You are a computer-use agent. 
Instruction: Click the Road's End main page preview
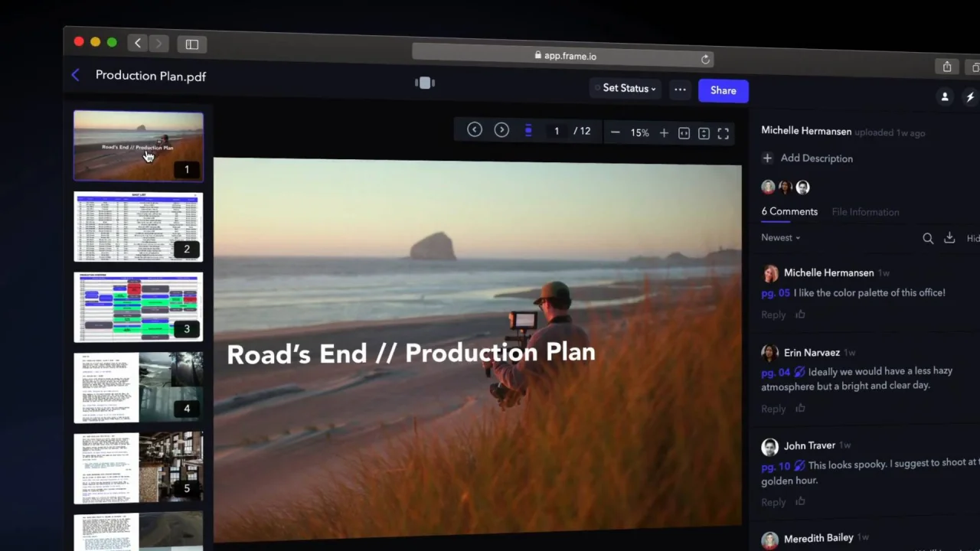(477, 352)
